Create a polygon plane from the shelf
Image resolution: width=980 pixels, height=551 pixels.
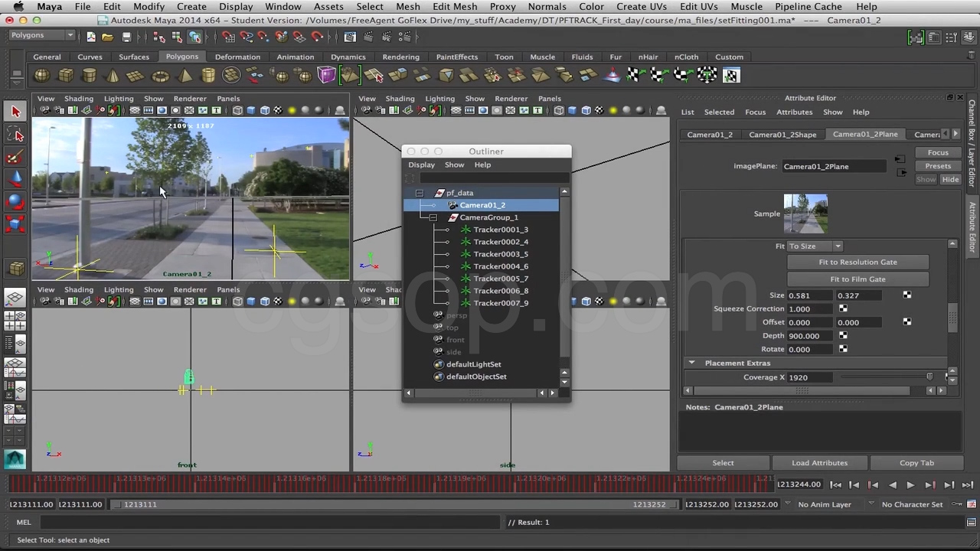136,75
